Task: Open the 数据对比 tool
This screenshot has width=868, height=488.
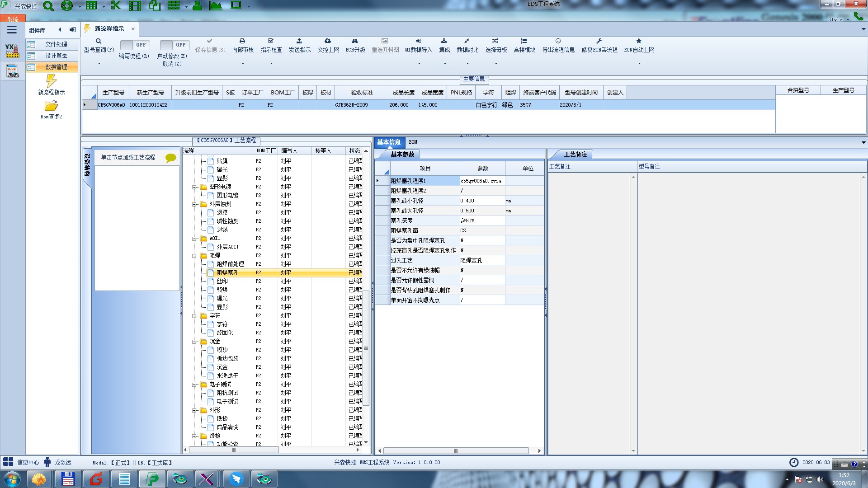Action: [467, 44]
